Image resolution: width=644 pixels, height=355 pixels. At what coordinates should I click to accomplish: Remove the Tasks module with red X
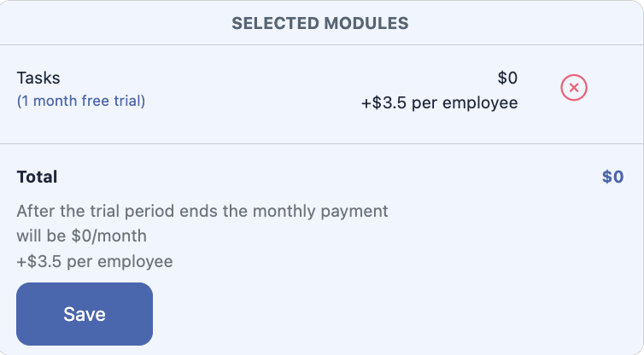click(574, 87)
